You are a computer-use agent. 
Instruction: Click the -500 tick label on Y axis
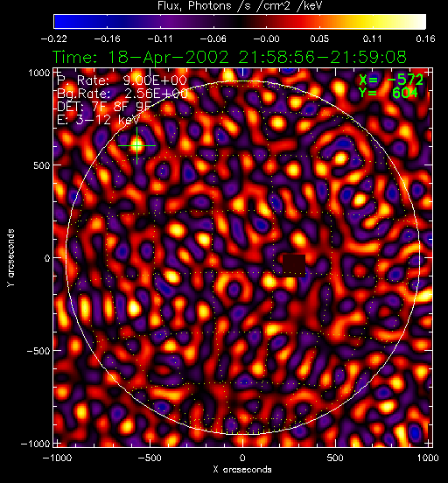[38, 351]
